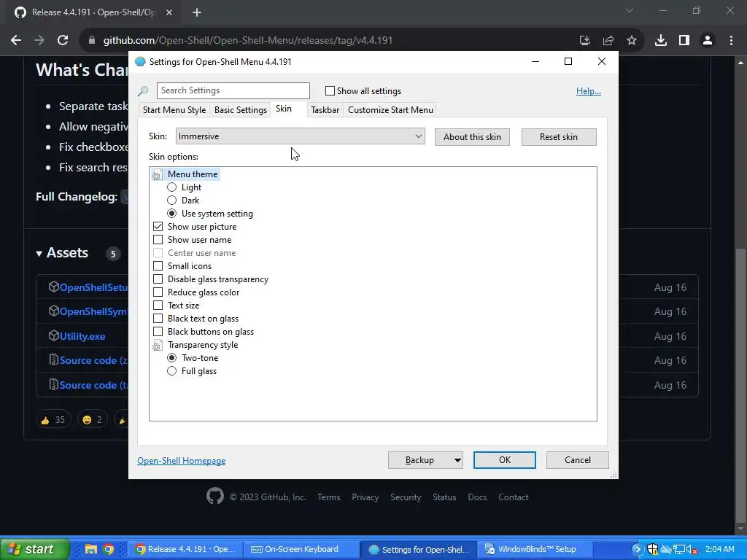The width and height of the screenshot is (747, 560).
Task: Open File Explorer from the taskbar quick launch
Action: 91,549
